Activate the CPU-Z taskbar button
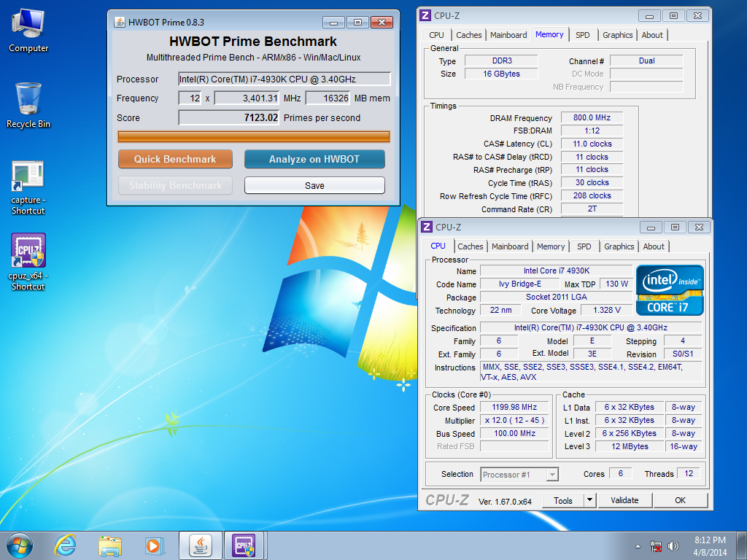Screen dimensions: 747x560 coord(244,545)
